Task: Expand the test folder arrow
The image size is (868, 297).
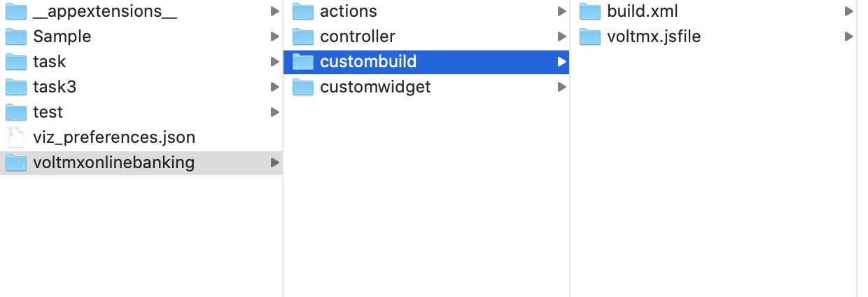Action: click(x=275, y=112)
